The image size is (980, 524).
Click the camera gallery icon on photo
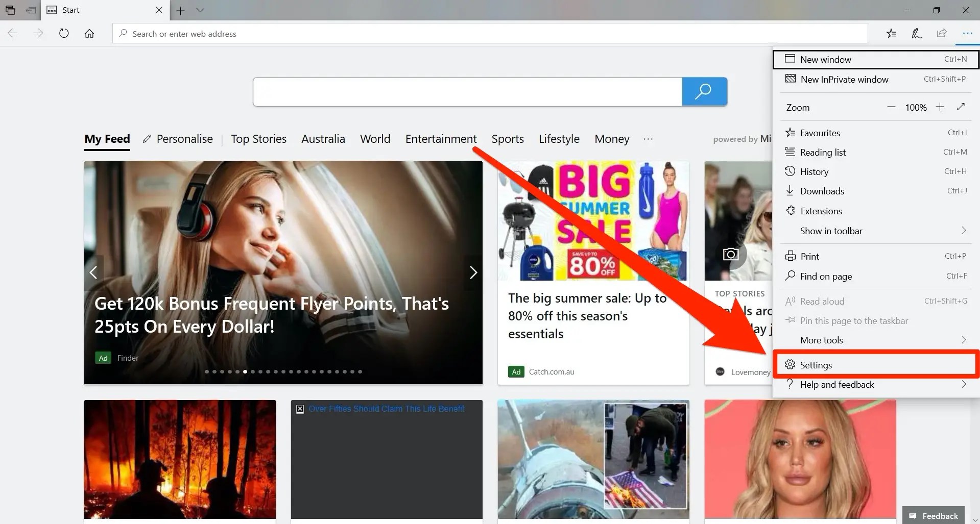[x=731, y=254]
